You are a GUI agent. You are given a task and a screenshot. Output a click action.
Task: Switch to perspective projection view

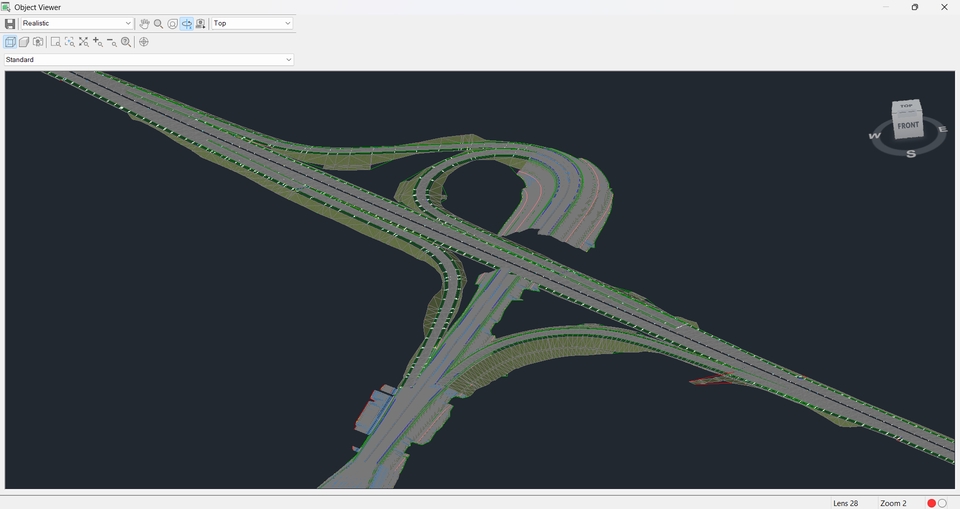click(24, 42)
